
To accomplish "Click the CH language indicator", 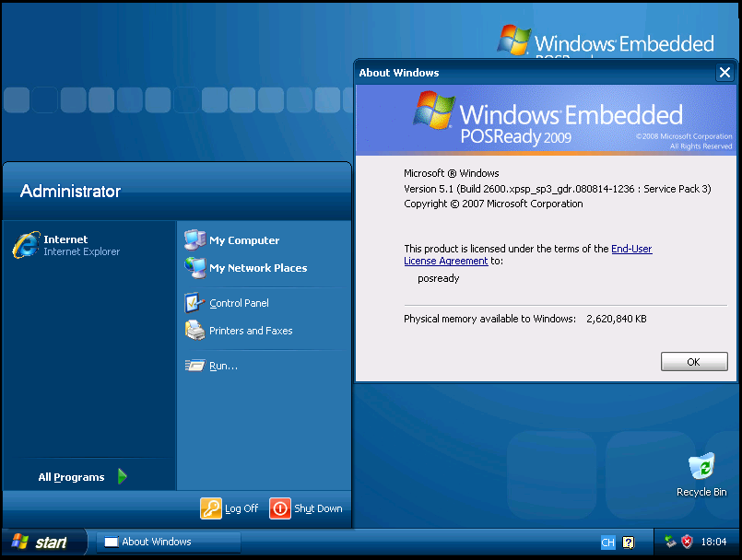I will point(607,542).
